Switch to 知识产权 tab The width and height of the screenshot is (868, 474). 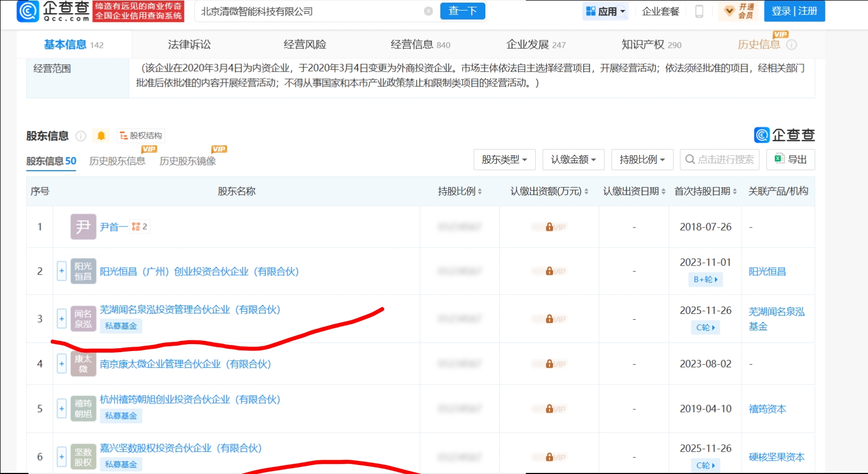[651, 45]
